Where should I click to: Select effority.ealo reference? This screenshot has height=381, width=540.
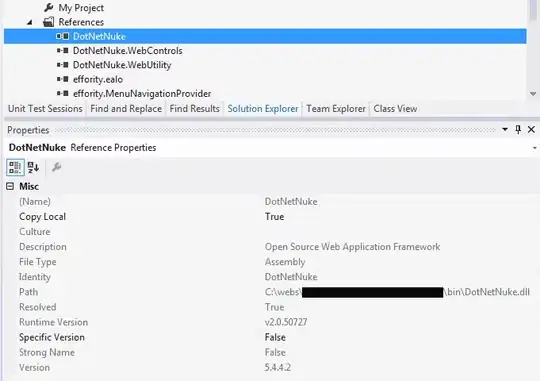[x=98, y=79]
